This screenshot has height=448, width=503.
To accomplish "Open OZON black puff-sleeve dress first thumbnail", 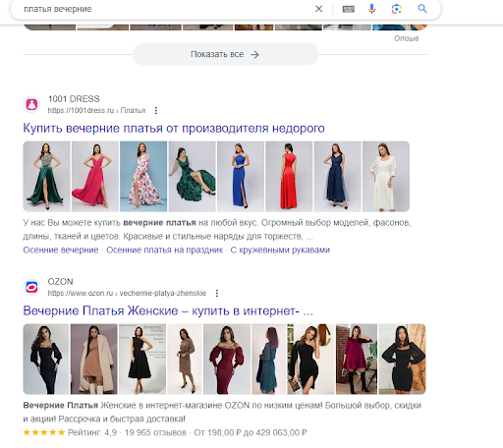I will click(x=46, y=359).
